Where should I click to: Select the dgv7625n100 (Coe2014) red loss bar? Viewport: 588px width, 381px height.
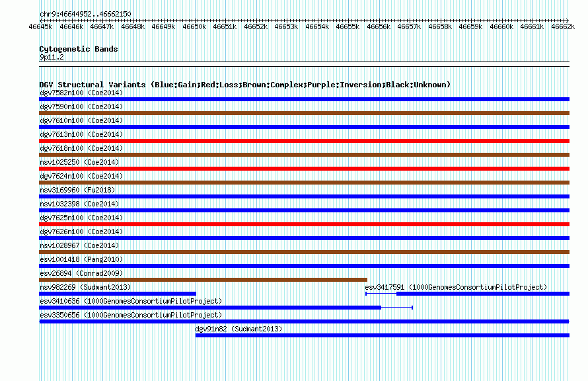tap(304, 224)
